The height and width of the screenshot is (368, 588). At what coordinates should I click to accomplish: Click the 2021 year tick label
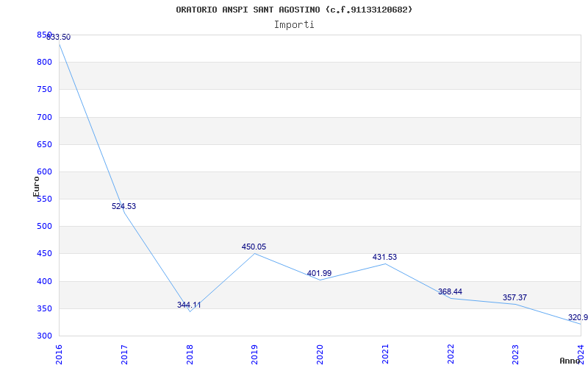385,354
